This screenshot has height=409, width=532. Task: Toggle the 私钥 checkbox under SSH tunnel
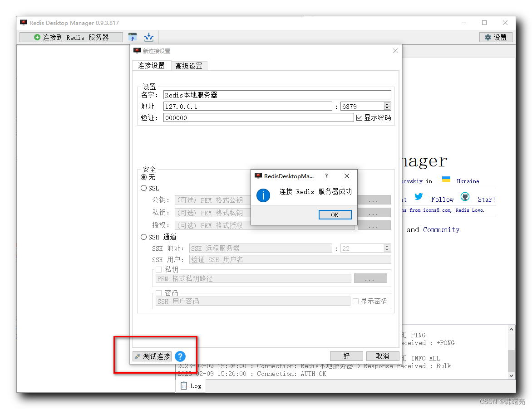pyautogui.click(x=158, y=270)
